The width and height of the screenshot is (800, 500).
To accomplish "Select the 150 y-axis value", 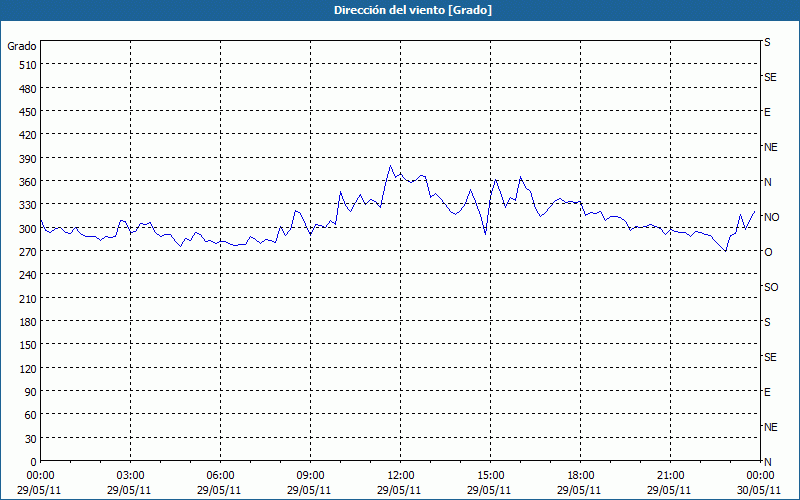I will (29, 345).
